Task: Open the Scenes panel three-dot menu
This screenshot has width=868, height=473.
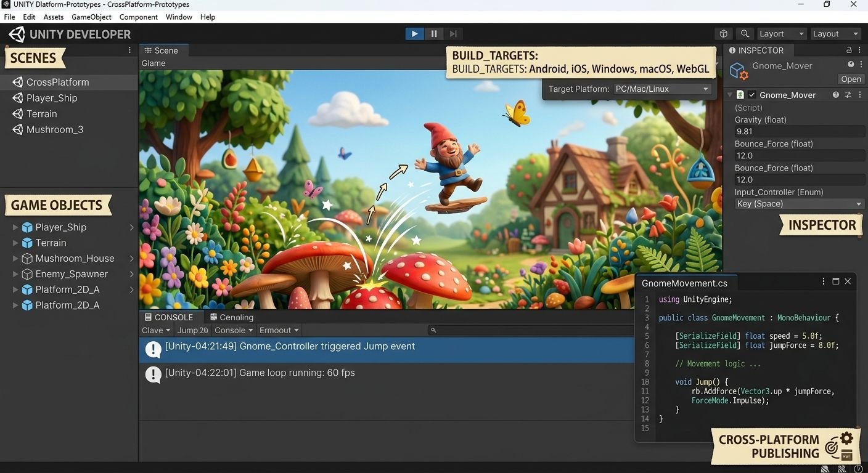Action: pos(129,50)
